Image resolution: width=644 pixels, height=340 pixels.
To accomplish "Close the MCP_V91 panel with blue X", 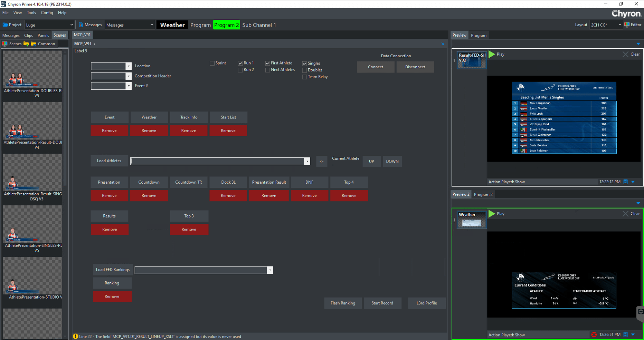I will pos(443,44).
